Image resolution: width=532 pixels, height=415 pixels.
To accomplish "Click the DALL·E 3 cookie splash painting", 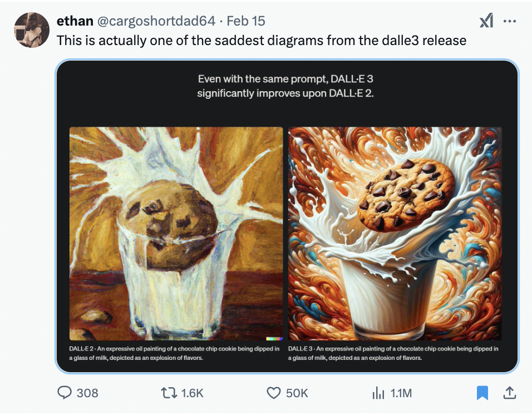I will pos(395,233).
